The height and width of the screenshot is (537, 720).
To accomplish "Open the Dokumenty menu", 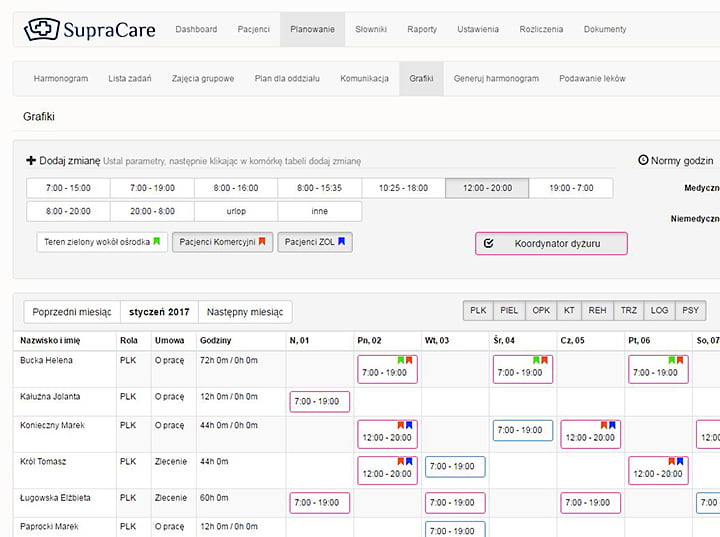I will pyautogui.click(x=605, y=29).
